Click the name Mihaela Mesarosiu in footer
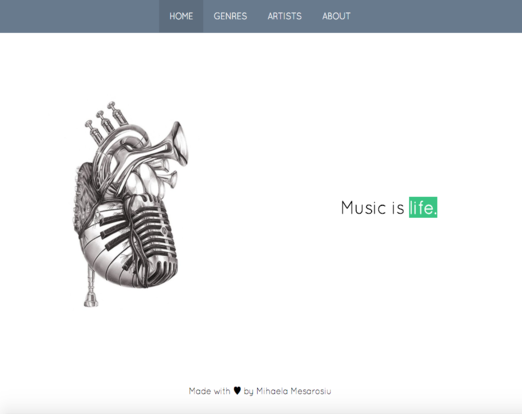The image size is (522, 414). [x=294, y=391]
